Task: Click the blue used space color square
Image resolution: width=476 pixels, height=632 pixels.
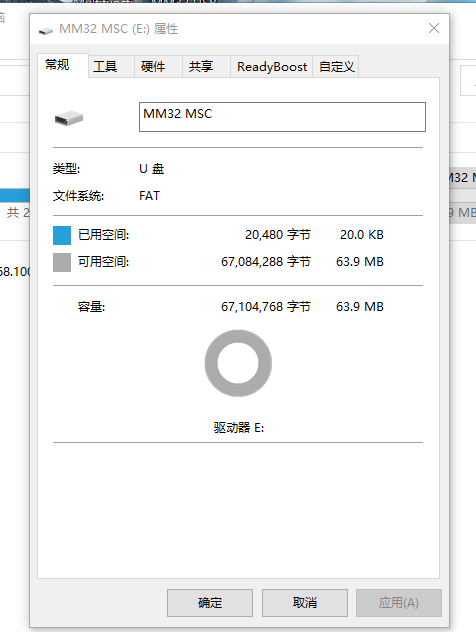Action: click(x=62, y=235)
